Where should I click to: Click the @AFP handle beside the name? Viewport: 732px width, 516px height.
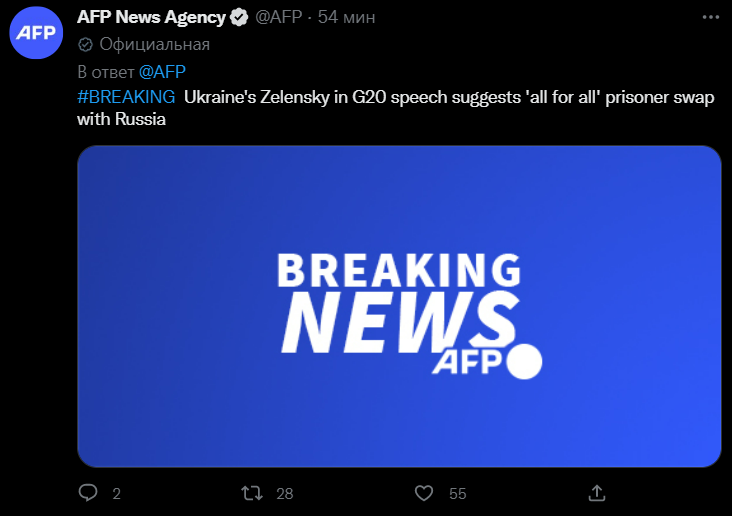click(281, 18)
